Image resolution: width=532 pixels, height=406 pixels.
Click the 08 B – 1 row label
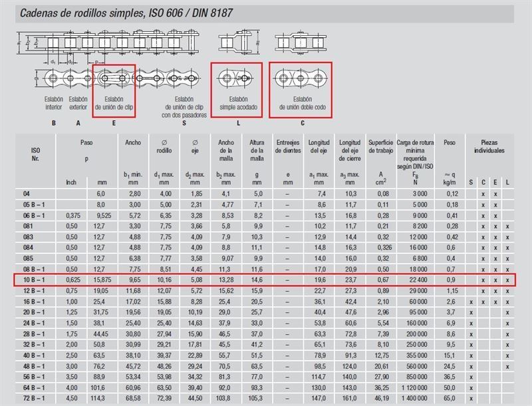click(x=33, y=269)
